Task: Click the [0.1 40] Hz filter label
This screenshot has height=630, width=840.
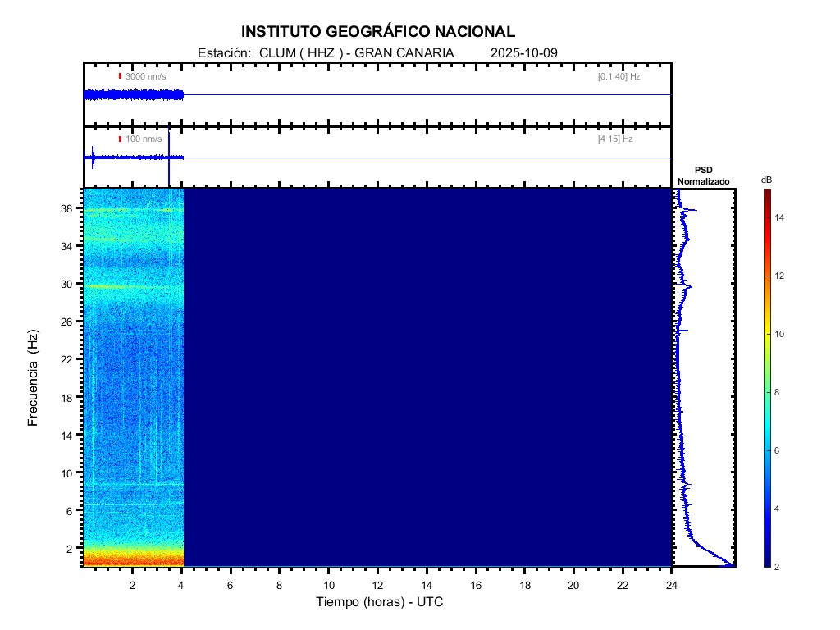Action: [x=619, y=76]
